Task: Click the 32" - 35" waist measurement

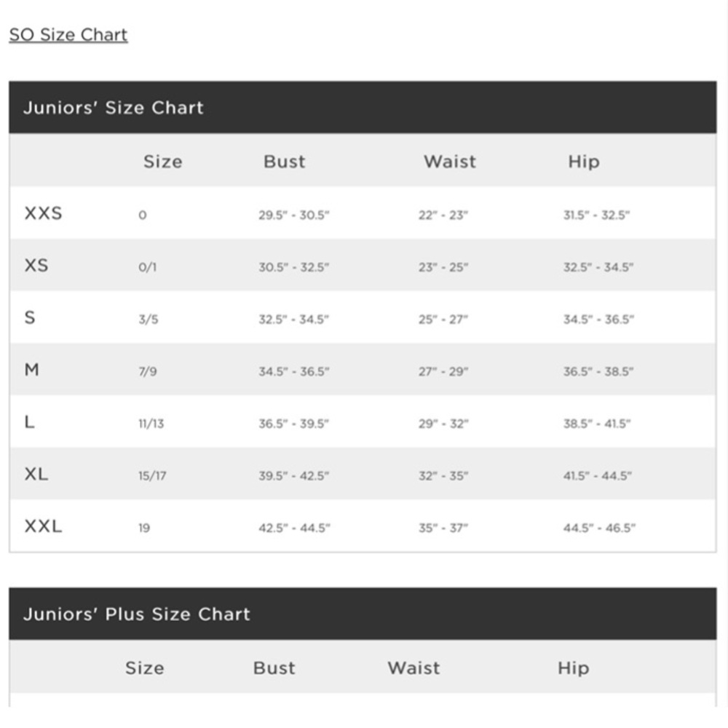Action: 443,475
